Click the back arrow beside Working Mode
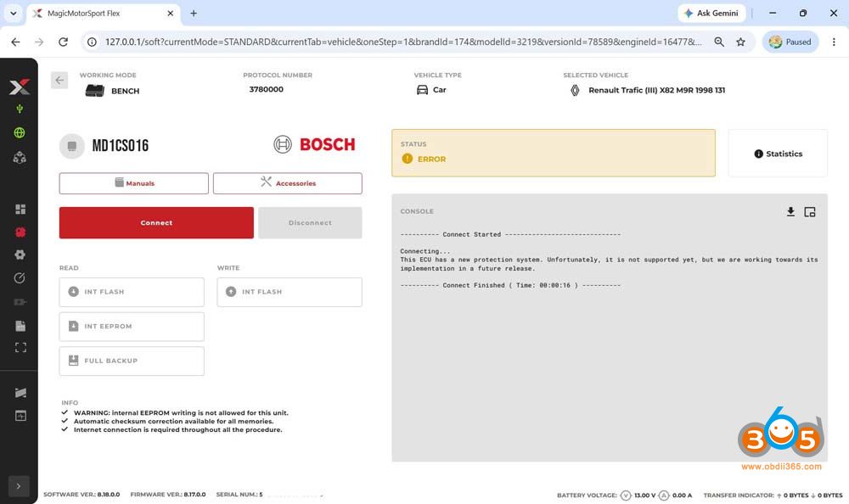Screen dimensions: 849x504 coord(59,80)
